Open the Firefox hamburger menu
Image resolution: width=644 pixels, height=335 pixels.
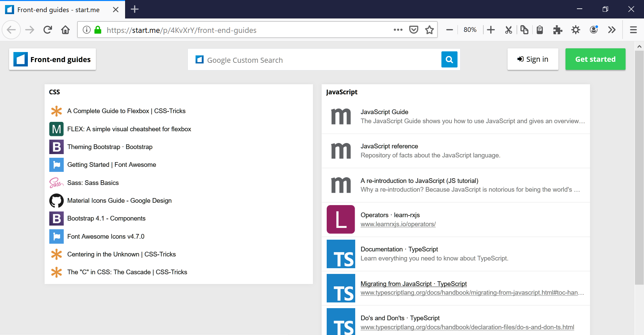point(633,30)
